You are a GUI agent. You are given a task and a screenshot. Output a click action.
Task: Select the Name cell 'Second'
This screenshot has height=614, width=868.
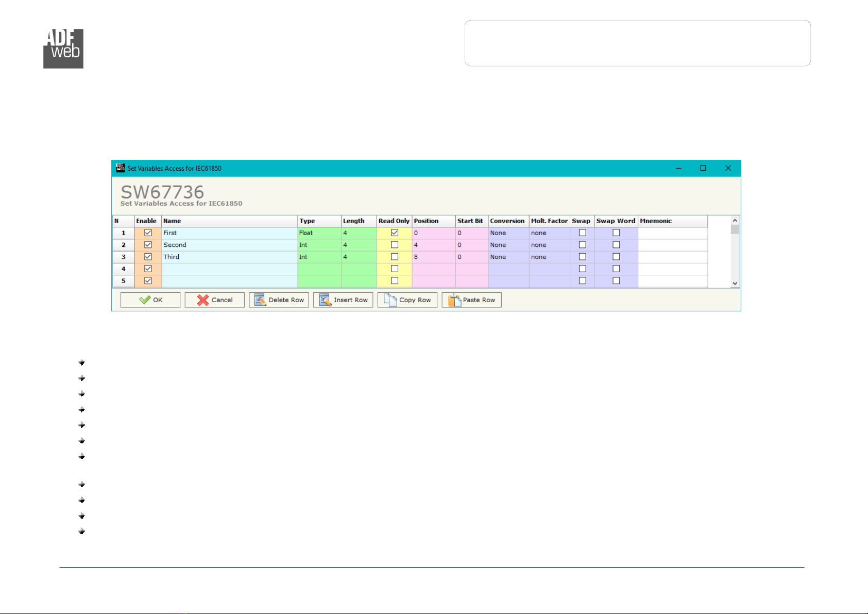click(x=230, y=245)
